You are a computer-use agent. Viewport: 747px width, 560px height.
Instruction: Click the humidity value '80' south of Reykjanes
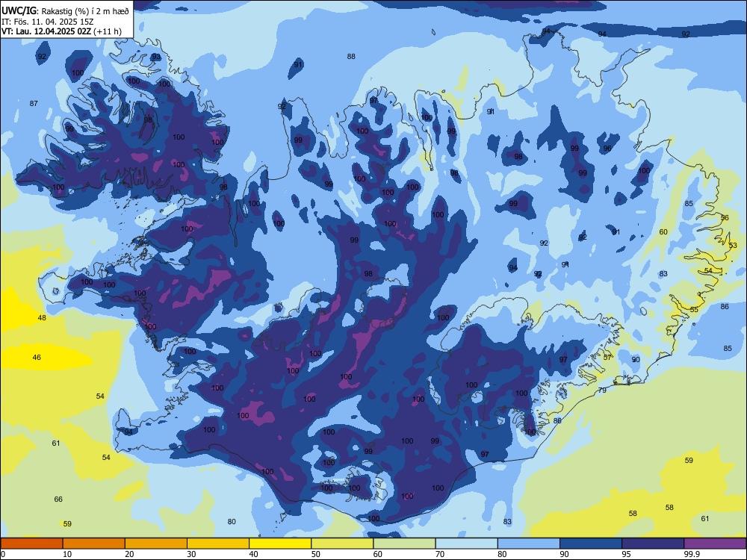pos(232,521)
